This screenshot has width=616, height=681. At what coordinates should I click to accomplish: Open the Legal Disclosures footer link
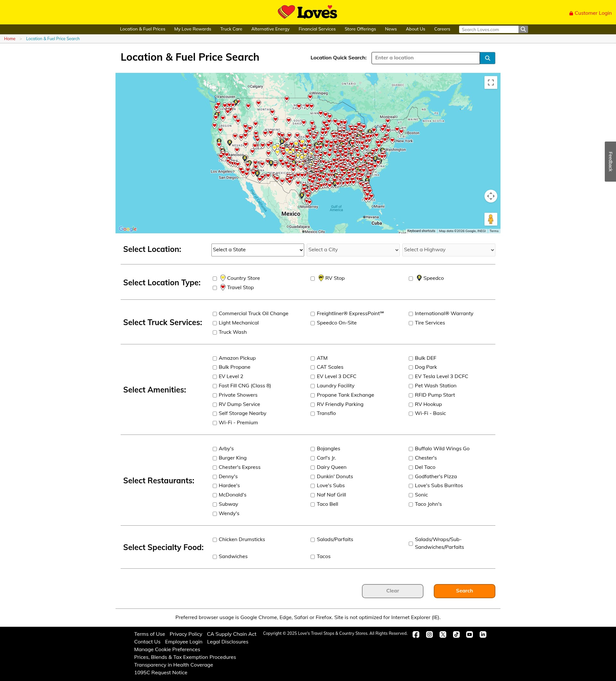(227, 642)
